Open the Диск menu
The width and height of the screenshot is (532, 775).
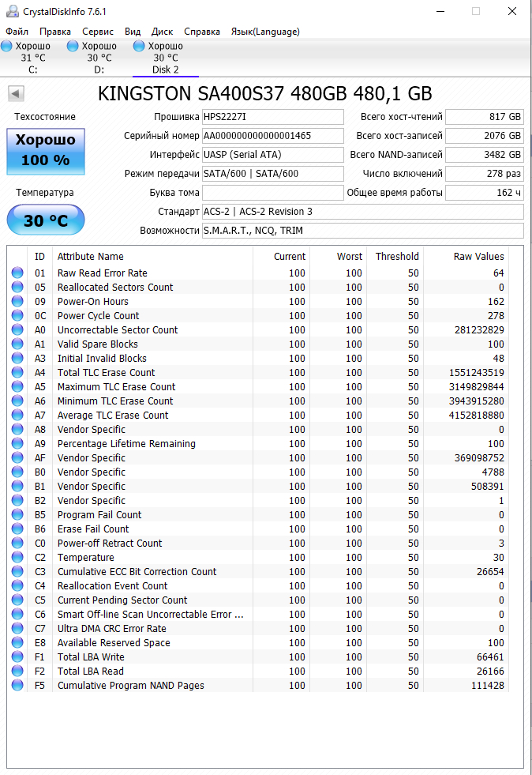(x=162, y=32)
